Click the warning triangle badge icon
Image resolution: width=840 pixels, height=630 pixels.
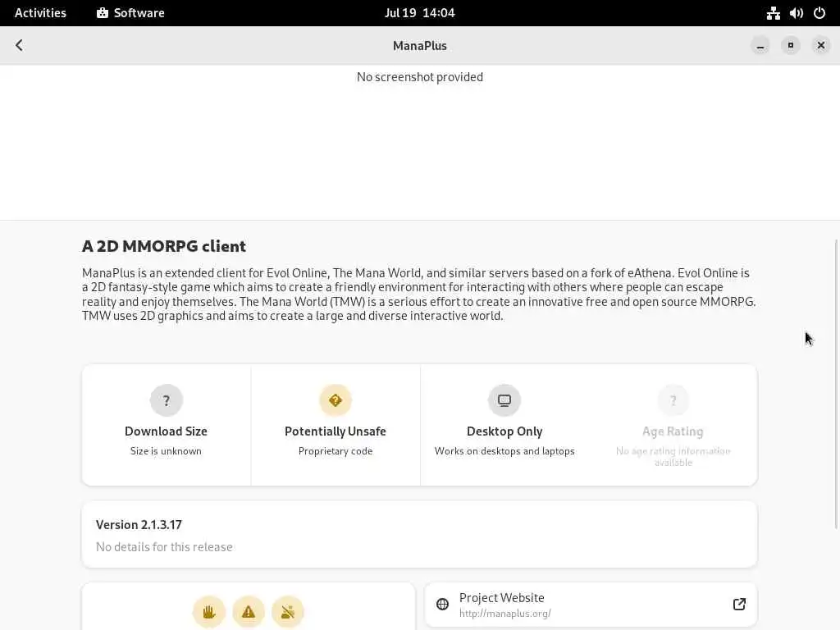pyautogui.click(x=249, y=612)
